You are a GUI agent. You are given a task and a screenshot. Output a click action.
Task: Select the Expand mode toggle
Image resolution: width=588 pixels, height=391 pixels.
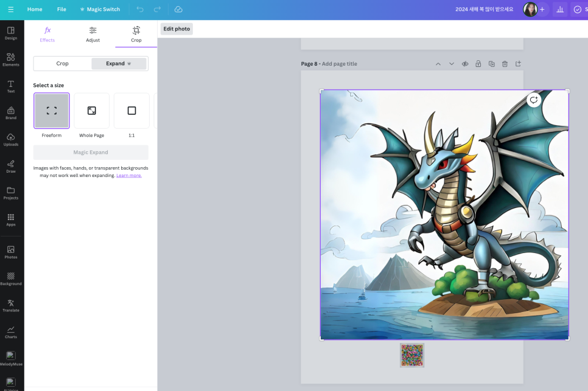119,64
